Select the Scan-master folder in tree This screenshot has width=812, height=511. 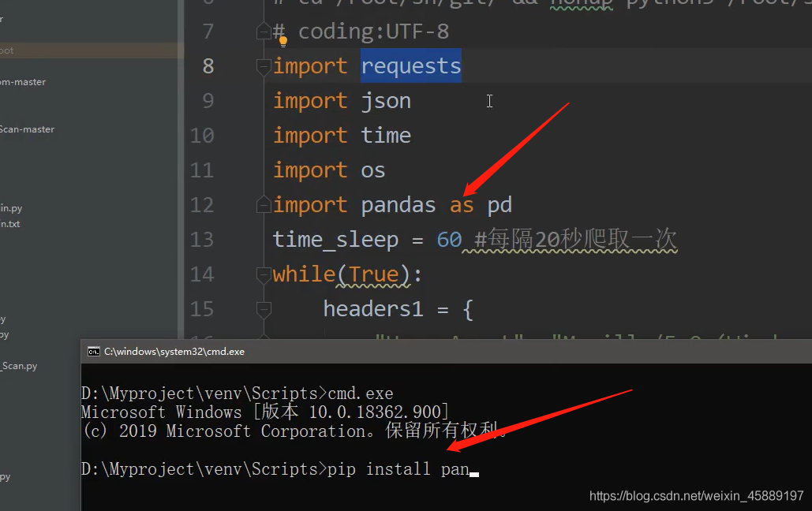27,129
